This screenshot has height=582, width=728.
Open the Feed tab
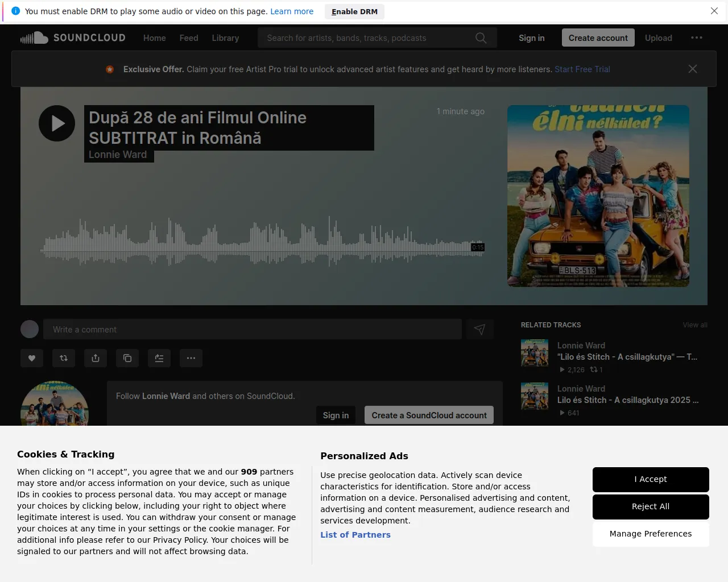tap(189, 38)
